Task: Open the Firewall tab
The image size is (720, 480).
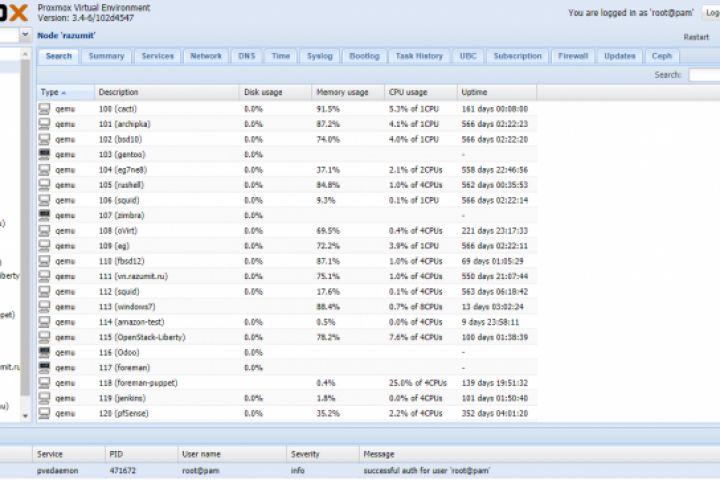Action: click(573, 56)
